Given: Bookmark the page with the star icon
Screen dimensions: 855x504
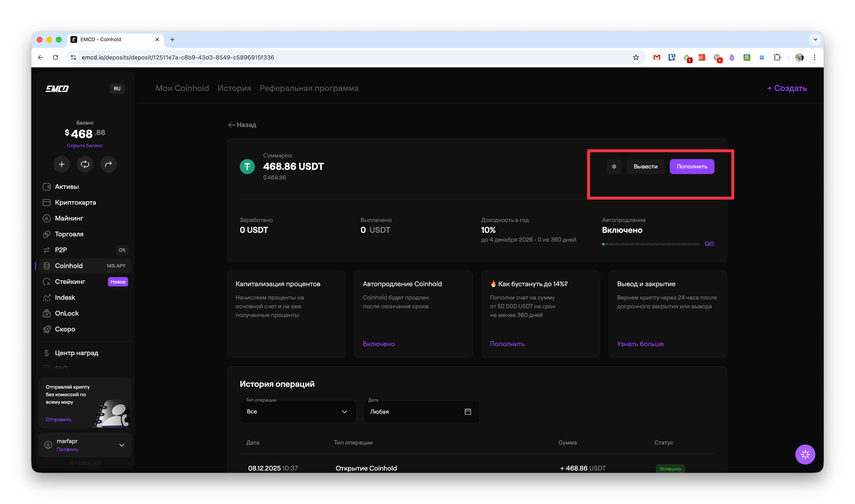Looking at the screenshot, I should (x=636, y=57).
